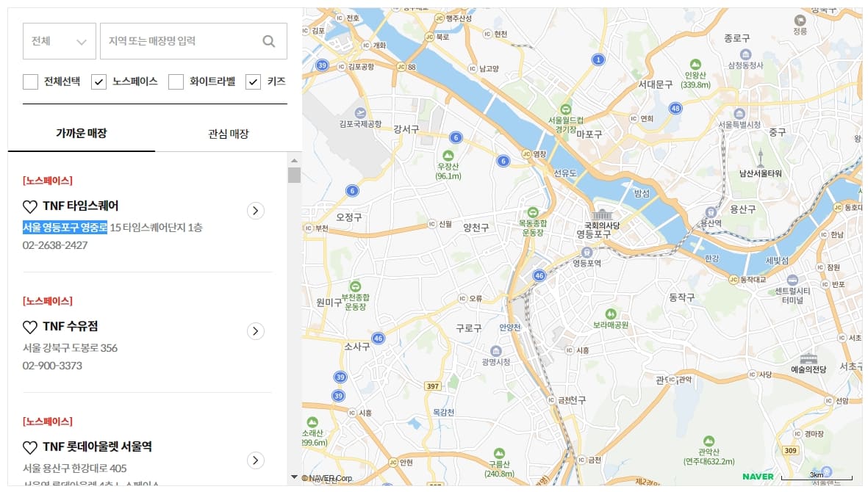868x492 pixels.
Task: Expand details for TNF 수유점 via chevron
Action: point(256,330)
